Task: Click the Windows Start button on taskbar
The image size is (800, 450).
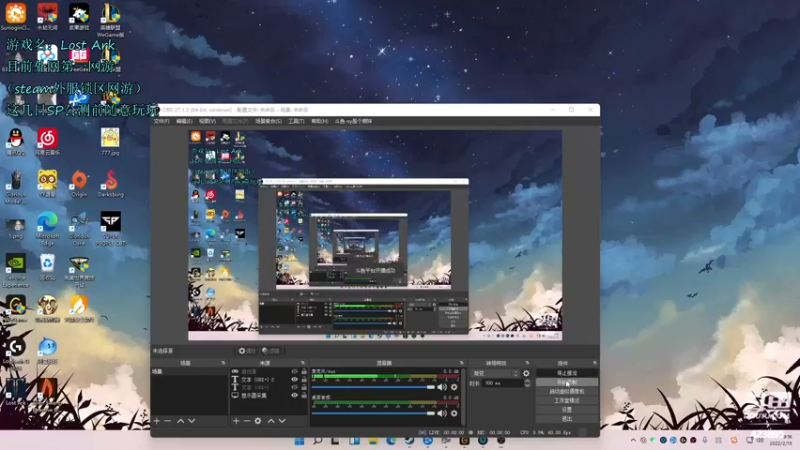Action: tap(299, 441)
